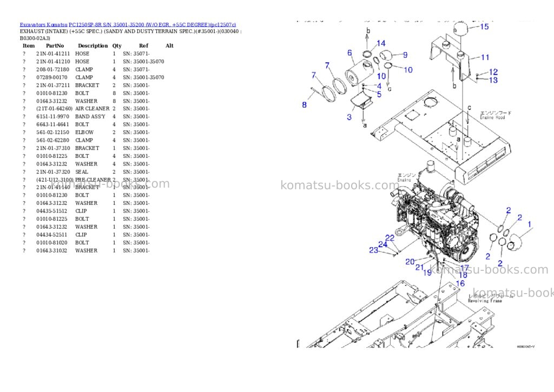Open the PC1250SP-8R S/N 35001-35200 link
554x392 pixels.
pyautogui.click(x=152, y=25)
